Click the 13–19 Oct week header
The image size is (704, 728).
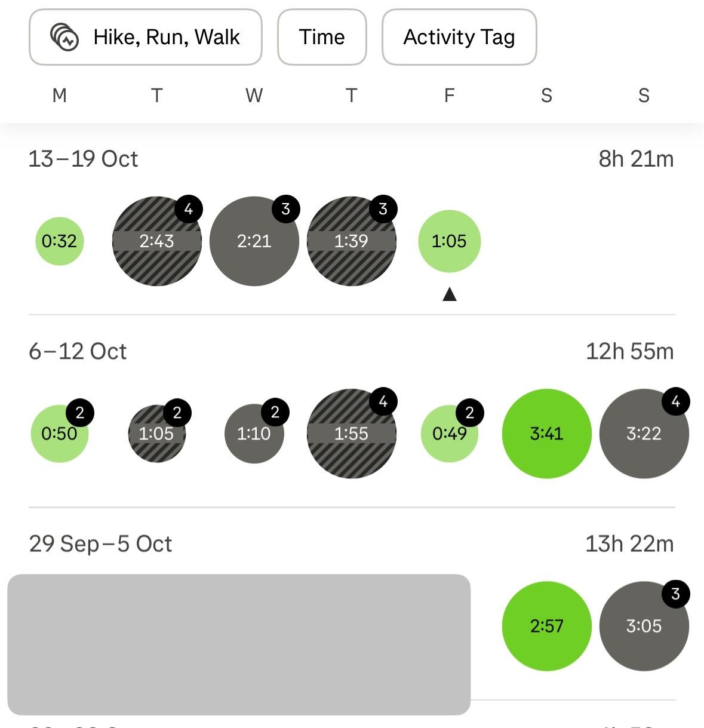click(83, 159)
